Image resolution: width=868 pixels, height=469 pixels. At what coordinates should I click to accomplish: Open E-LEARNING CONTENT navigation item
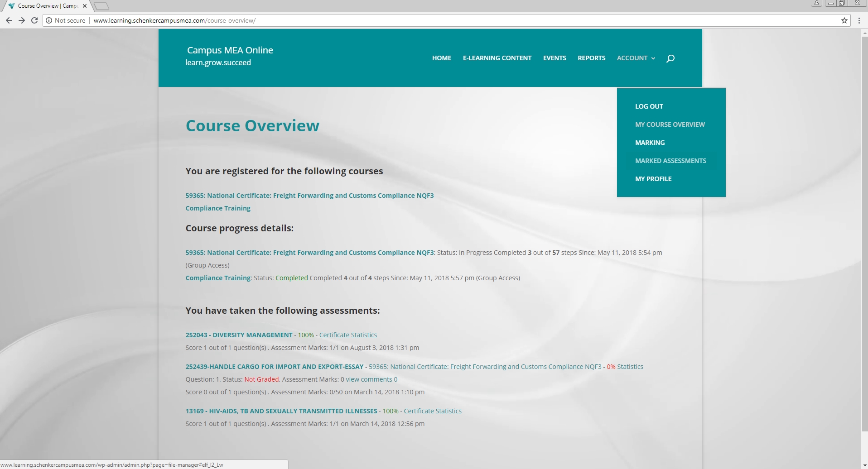pos(497,58)
